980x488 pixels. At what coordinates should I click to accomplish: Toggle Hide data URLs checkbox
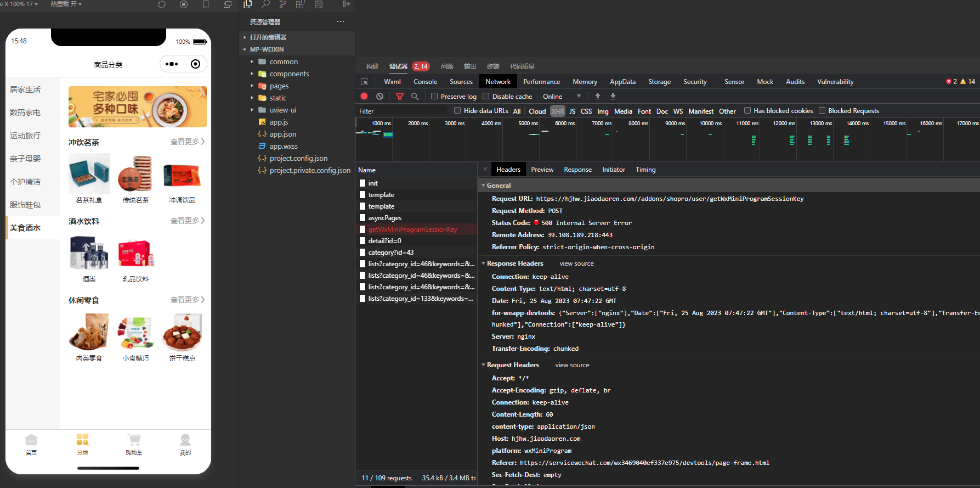pos(457,110)
